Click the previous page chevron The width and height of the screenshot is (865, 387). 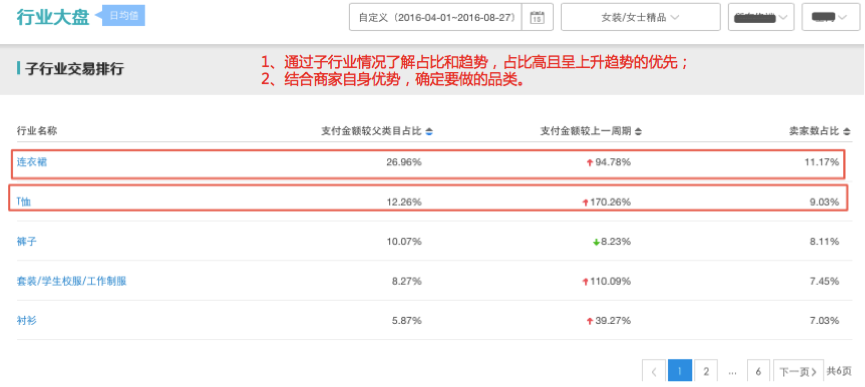(x=654, y=372)
